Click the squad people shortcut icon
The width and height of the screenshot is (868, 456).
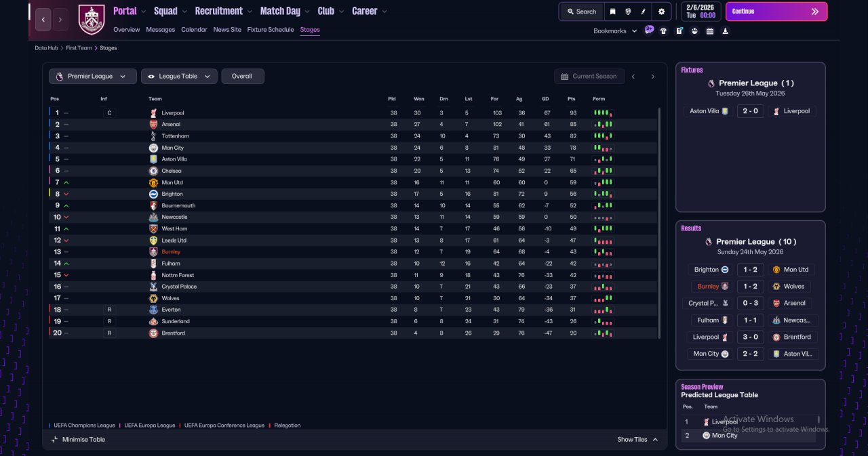(x=694, y=30)
